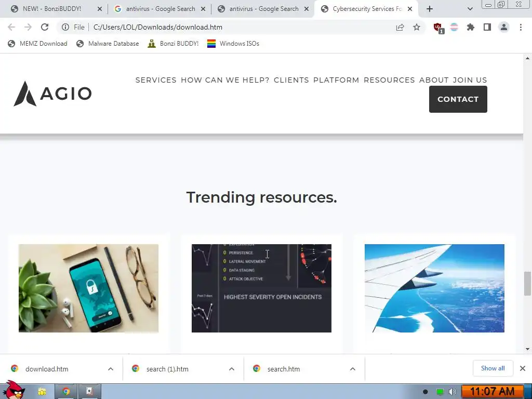This screenshot has height=399, width=532.
Task: Open the uBlock shield extension icon
Action: tap(438, 28)
